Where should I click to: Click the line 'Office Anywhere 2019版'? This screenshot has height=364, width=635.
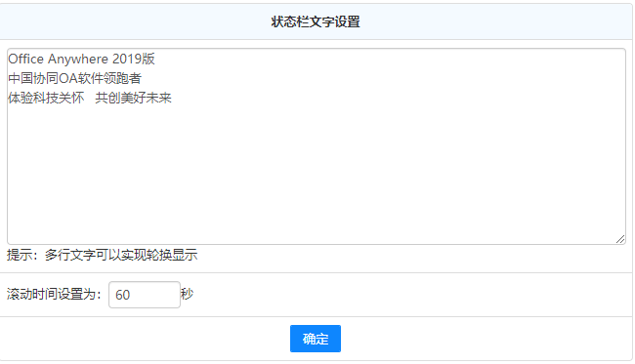[x=81, y=60]
